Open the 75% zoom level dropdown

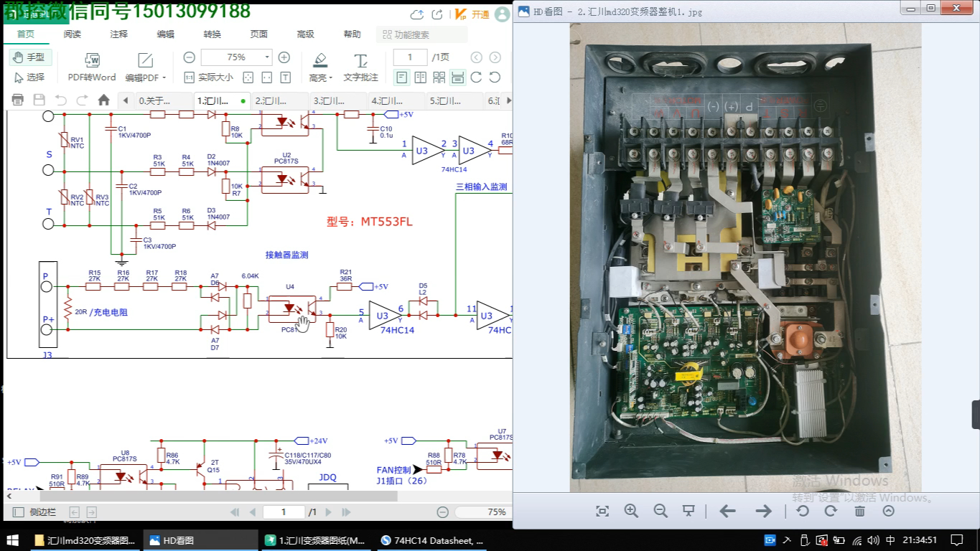[x=267, y=57]
